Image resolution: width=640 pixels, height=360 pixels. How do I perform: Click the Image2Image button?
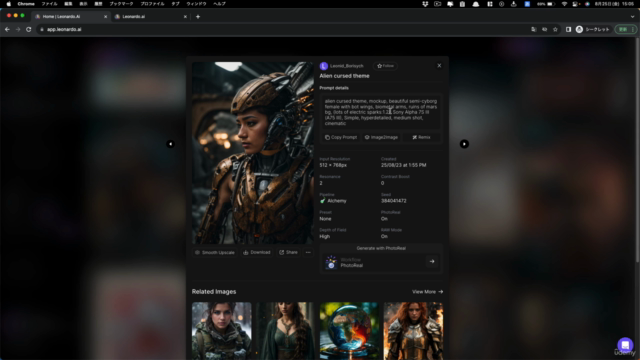click(381, 138)
